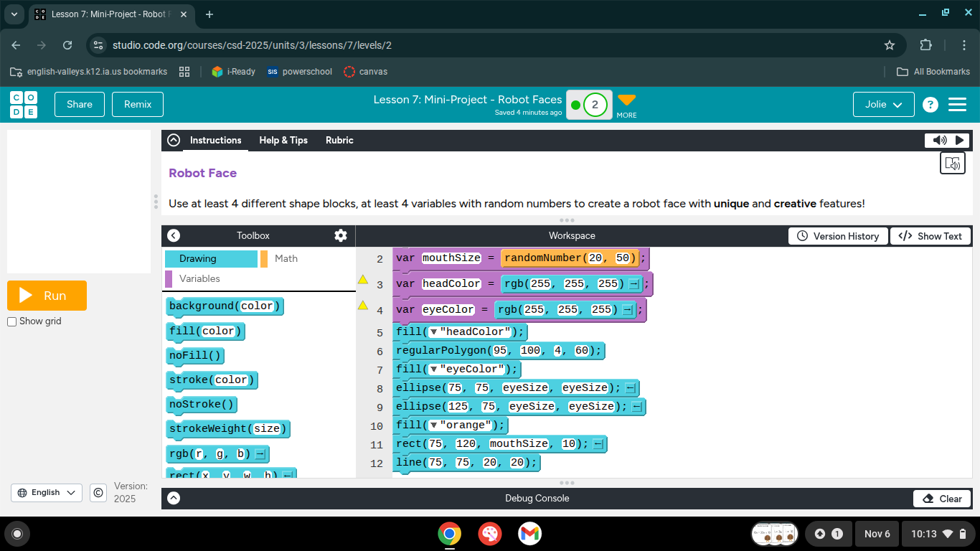This screenshot has height=551, width=980.
Task: Toggle the minus on line 8 ellipse block
Action: [631, 388]
